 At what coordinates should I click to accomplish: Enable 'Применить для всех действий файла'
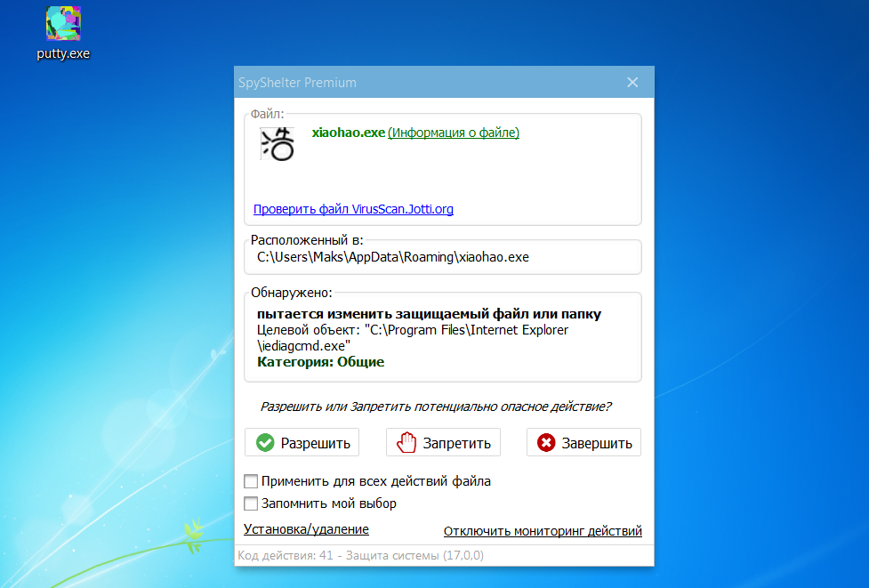click(x=251, y=481)
